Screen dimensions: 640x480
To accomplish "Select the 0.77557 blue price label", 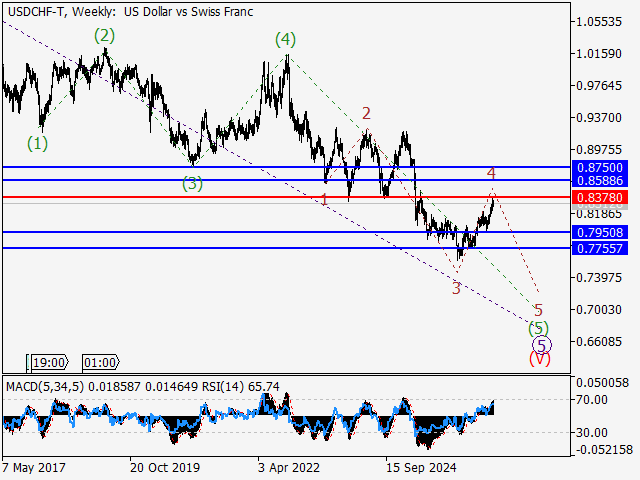I will [600, 248].
